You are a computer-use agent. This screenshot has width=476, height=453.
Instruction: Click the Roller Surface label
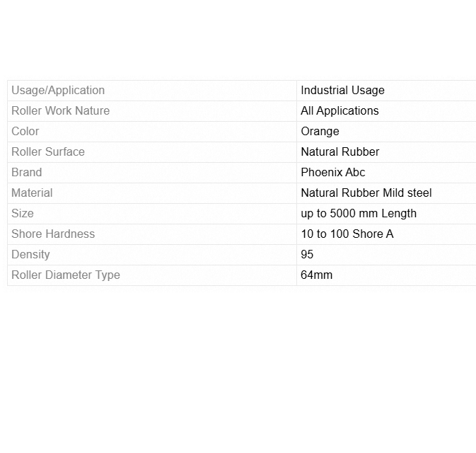pos(48,152)
